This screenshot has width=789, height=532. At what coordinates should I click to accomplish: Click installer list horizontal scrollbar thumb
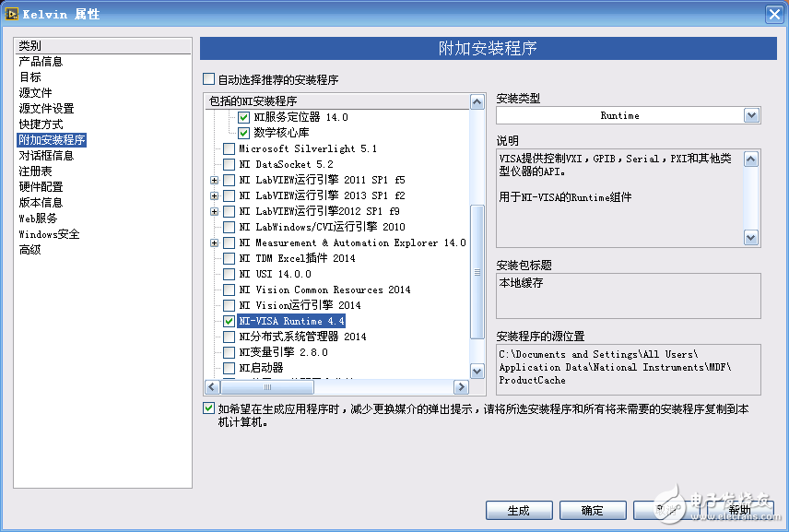pos(267,387)
